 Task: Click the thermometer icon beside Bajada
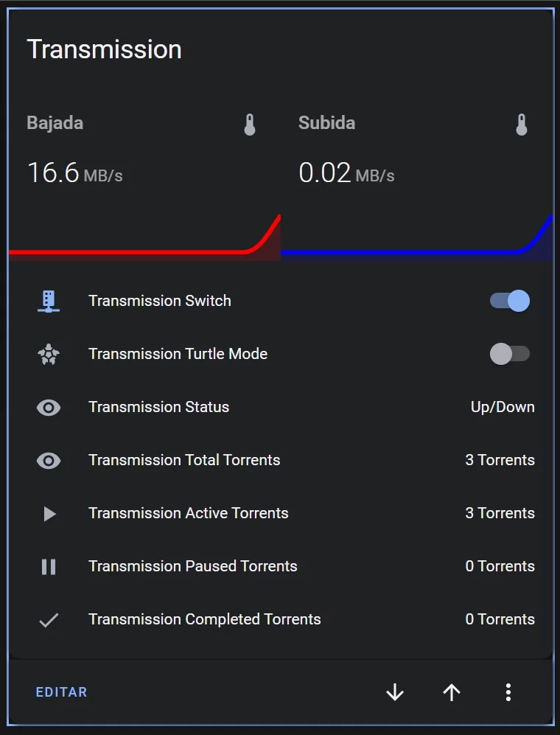(250, 125)
